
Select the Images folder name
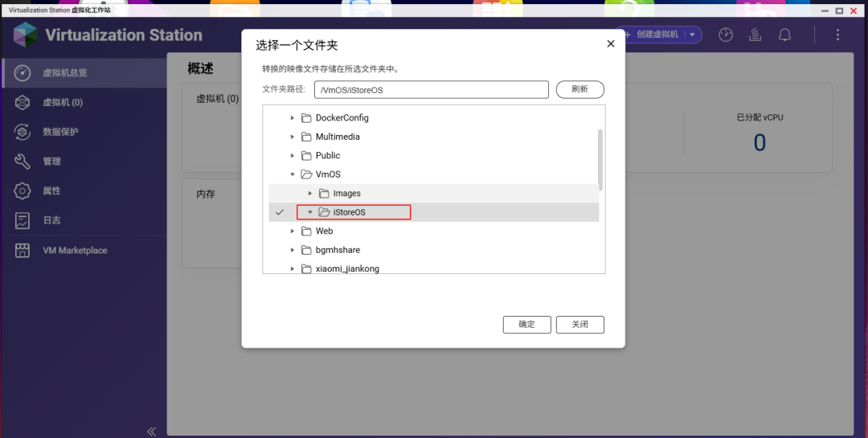346,193
